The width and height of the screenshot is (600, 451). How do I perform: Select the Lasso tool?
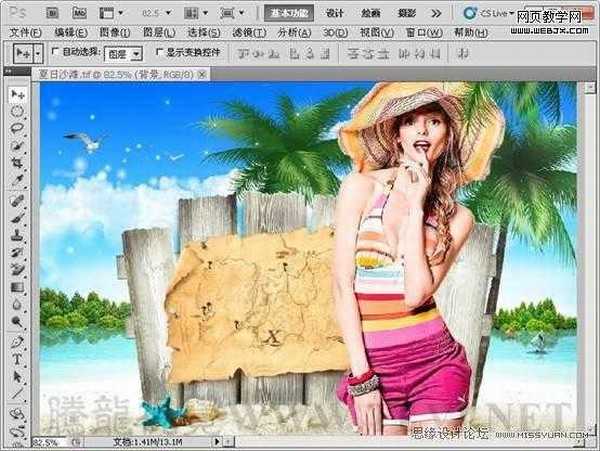coord(17,128)
